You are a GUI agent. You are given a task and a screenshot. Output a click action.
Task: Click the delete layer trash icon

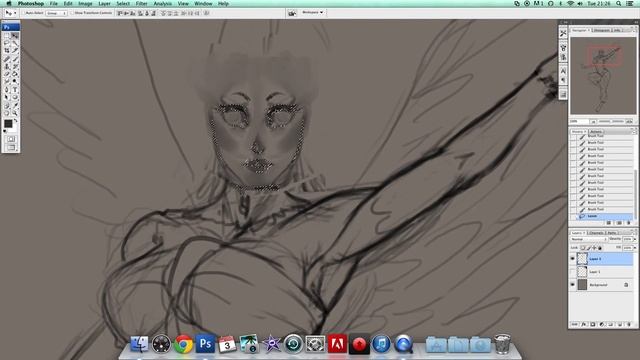point(629,324)
